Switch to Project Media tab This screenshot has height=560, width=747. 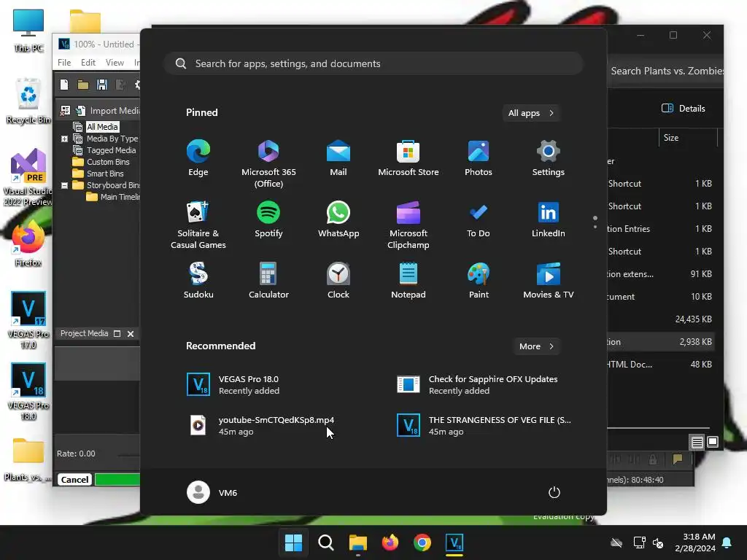[84, 333]
